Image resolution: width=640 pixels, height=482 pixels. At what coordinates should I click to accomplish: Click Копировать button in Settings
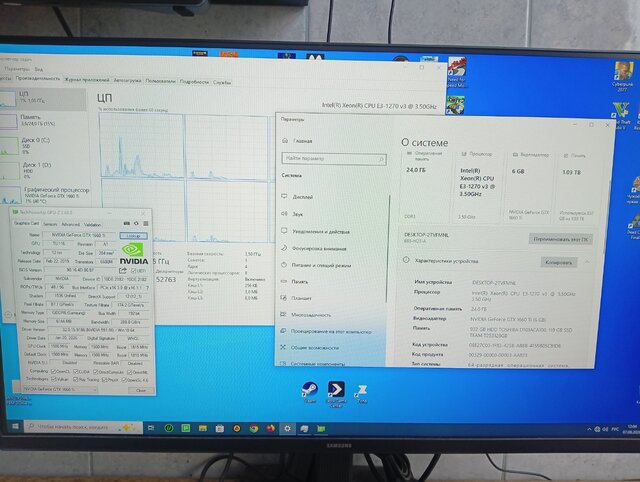coord(559,262)
